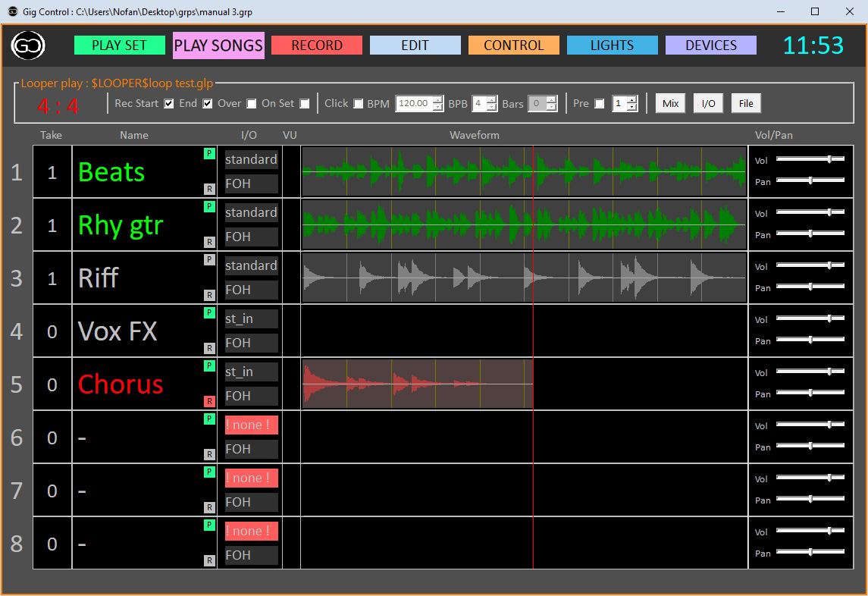The width and height of the screenshot is (868, 596).
Task: Click the File button in the looper bar
Action: pos(746,103)
